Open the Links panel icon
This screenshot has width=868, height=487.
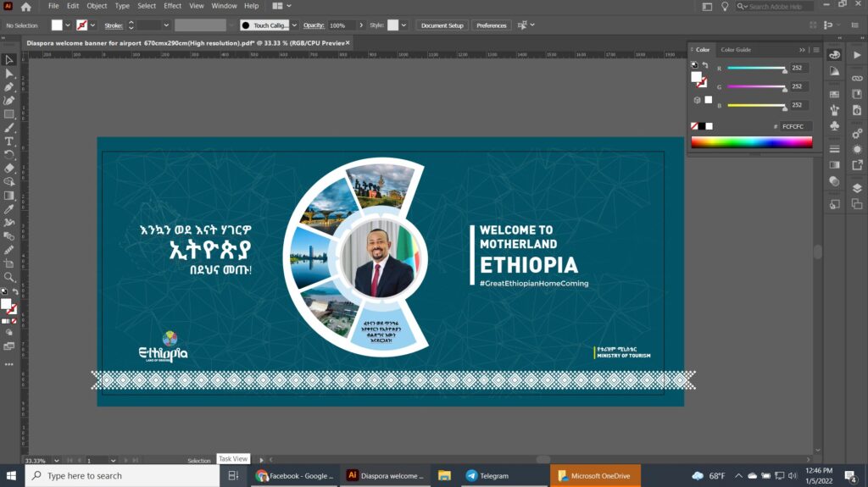(x=857, y=78)
